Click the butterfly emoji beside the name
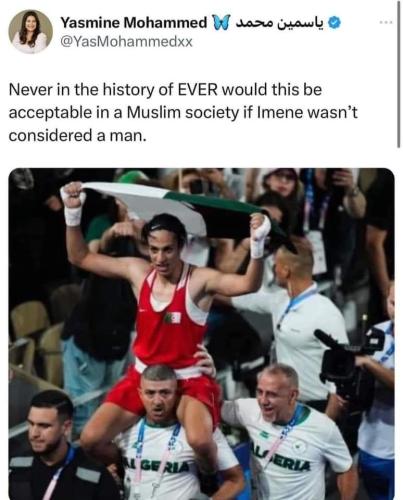Screen dimensions: 403x500 (x=221, y=23)
